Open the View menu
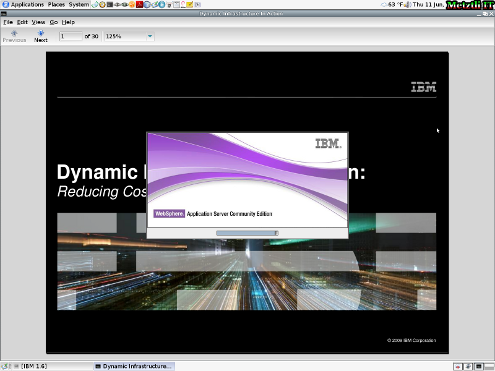 [38, 22]
